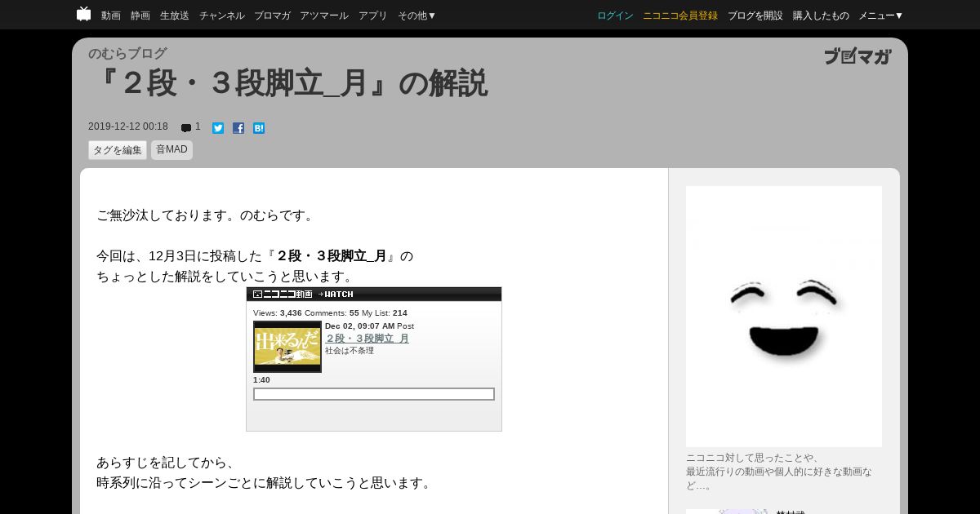The image size is (980, 514).
Task: Click the タグを編集 button
Action: point(118,150)
